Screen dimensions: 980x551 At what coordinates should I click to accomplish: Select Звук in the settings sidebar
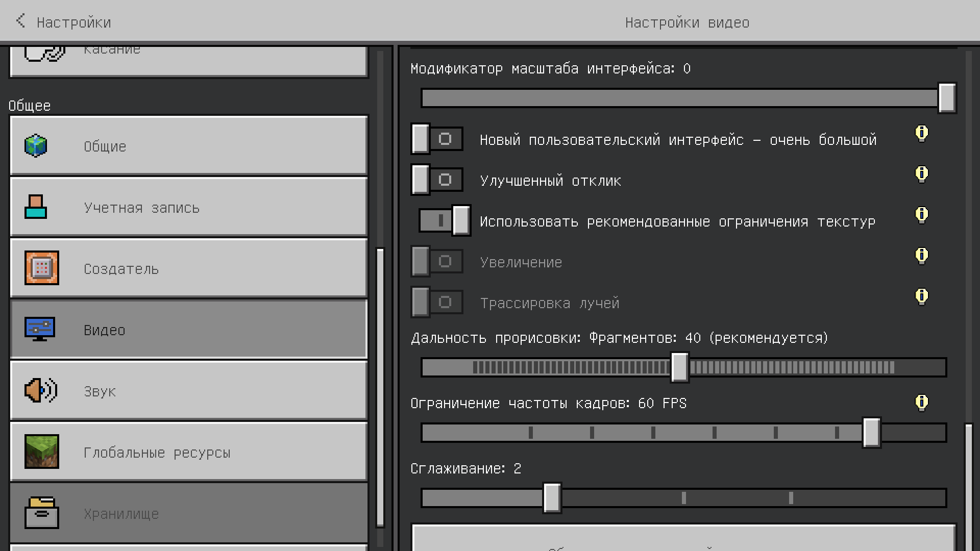click(189, 391)
